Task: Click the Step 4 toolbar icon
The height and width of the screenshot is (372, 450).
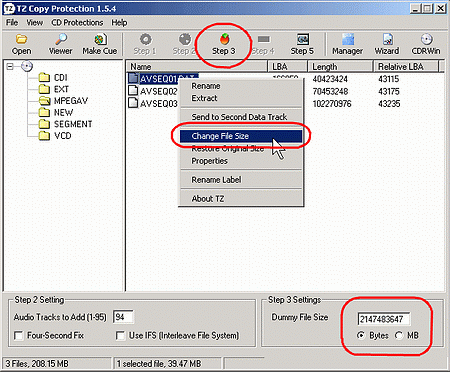Action: click(263, 39)
